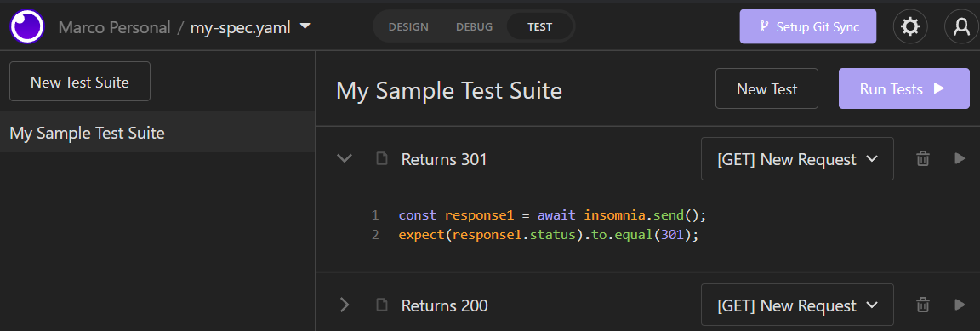
Task: Add a New Test
Action: coord(766,88)
